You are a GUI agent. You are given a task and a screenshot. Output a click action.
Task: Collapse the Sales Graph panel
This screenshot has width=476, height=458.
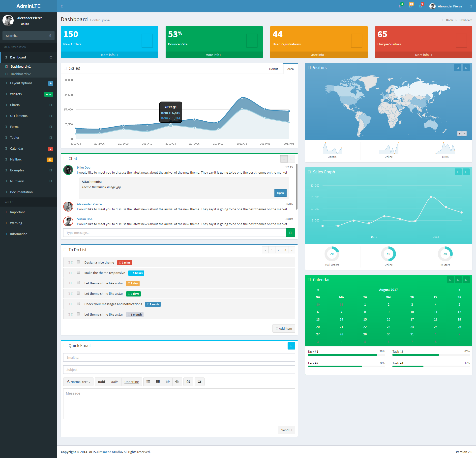click(x=458, y=172)
